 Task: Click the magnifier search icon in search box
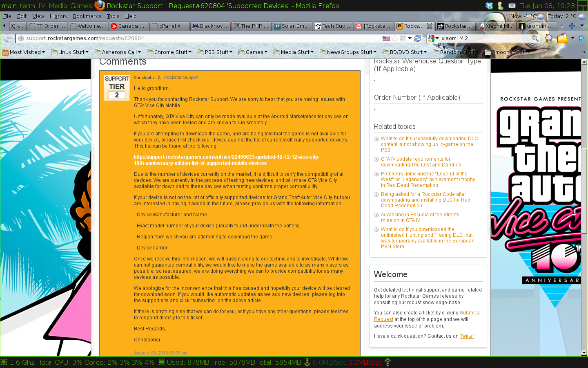click(535, 38)
